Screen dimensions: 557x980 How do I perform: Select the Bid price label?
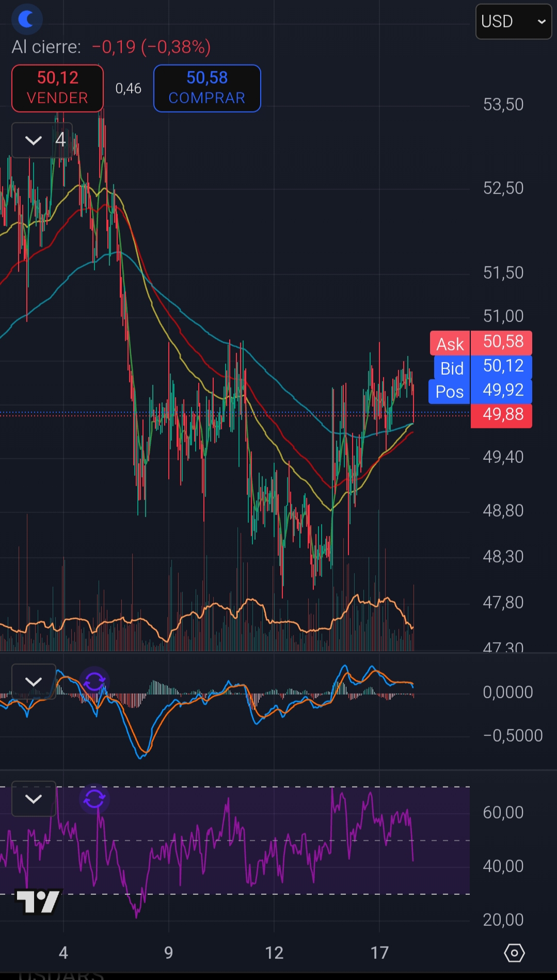452,368
